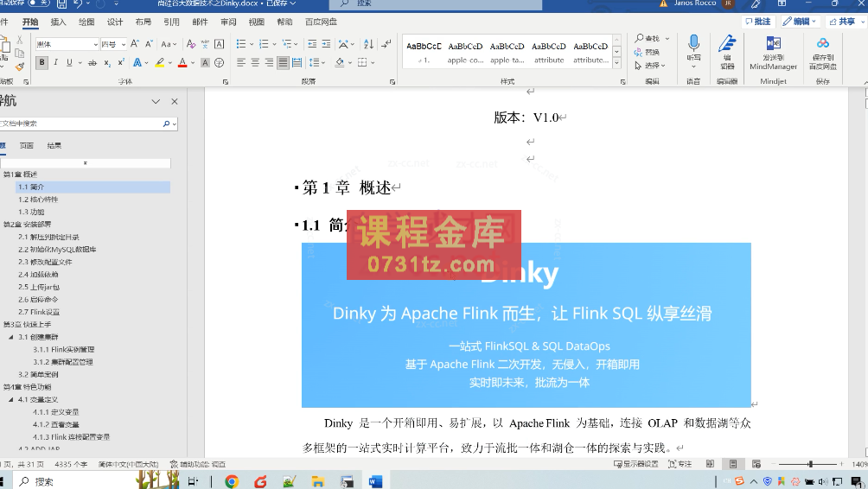Toggle italic formatting button

(x=56, y=62)
